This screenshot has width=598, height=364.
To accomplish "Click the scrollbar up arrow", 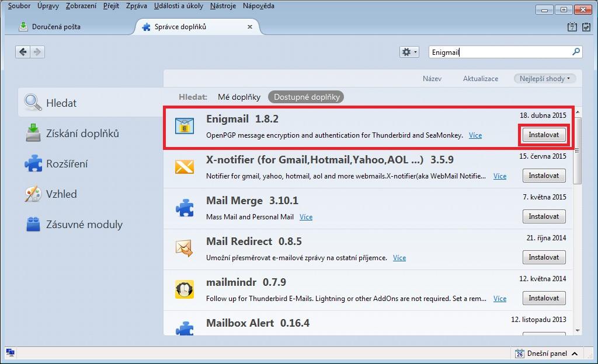I will (x=578, y=113).
